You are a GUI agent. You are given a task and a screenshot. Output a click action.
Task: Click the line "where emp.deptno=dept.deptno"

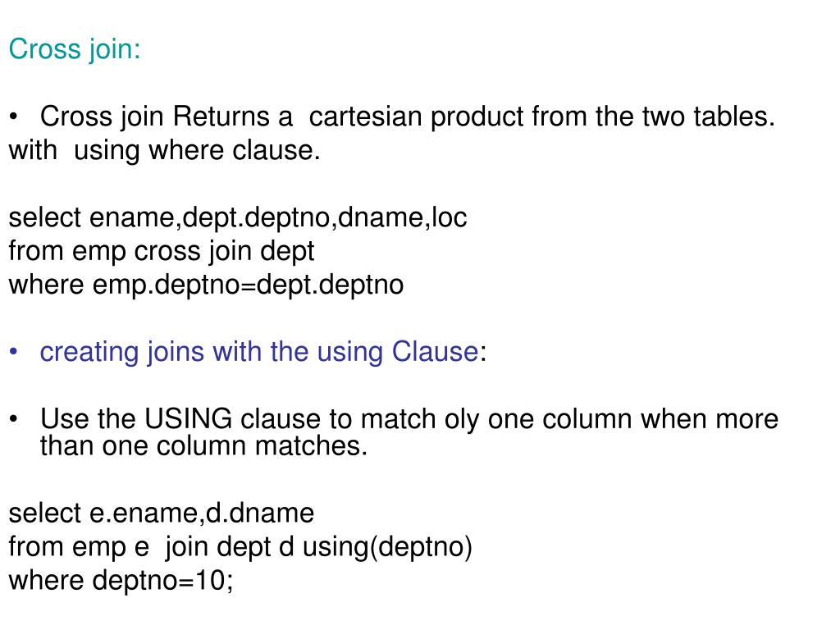206,285
